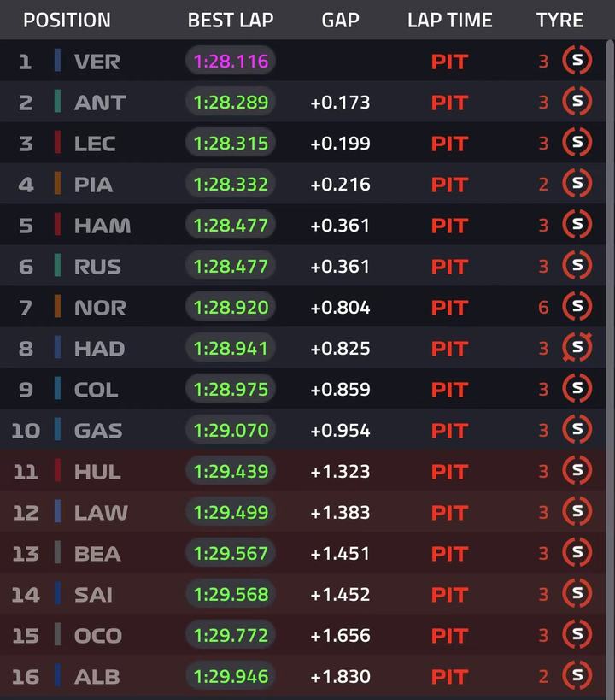615x700 pixels.
Task: Select the LAP TIME column header
Action: (450, 21)
